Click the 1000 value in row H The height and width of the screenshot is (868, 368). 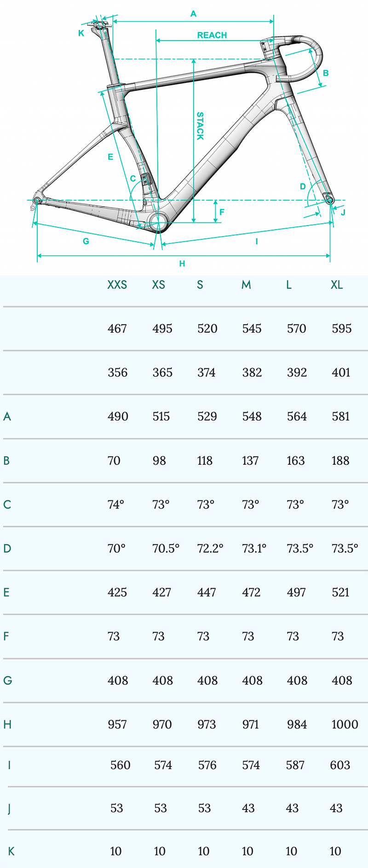pos(345,724)
